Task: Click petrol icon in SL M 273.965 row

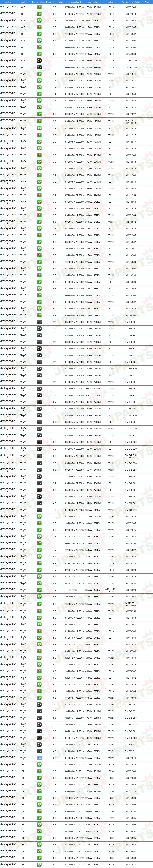Action: click(x=39, y=838)
